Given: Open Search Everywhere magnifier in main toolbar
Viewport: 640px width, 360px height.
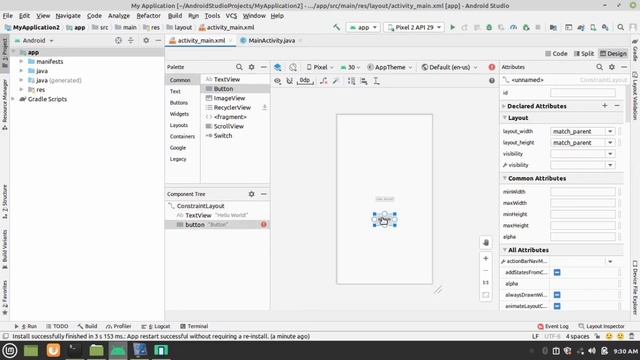Looking at the screenshot, I should tap(620, 27).
